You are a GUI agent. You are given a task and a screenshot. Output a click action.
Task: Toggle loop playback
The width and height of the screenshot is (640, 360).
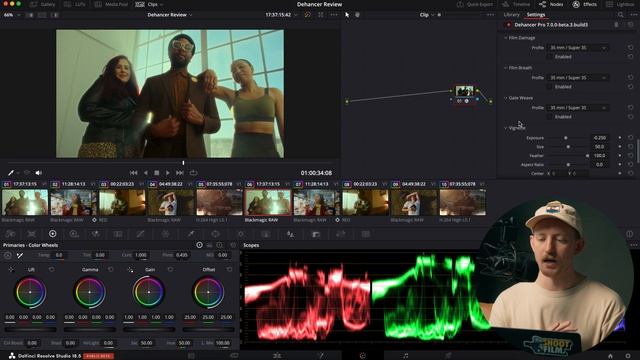[x=193, y=173]
